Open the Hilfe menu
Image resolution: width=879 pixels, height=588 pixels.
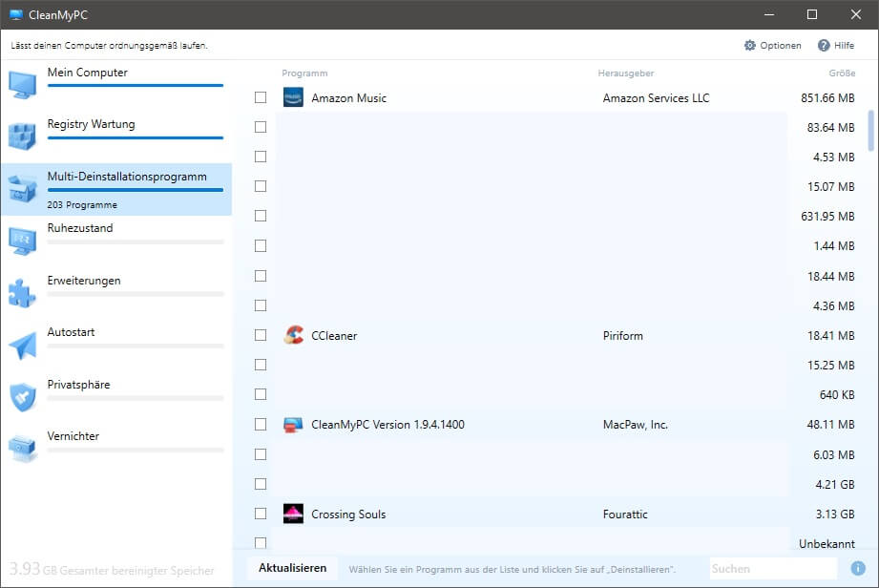(836, 46)
